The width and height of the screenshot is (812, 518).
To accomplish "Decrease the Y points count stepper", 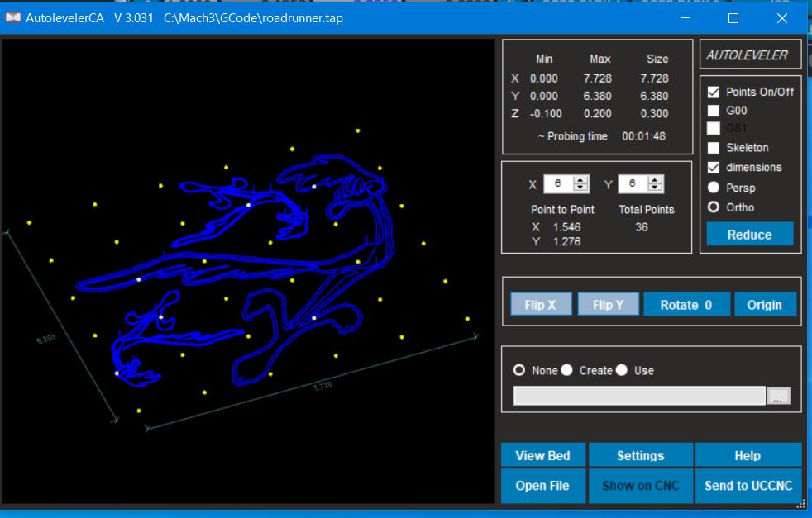I will click(x=655, y=188).
